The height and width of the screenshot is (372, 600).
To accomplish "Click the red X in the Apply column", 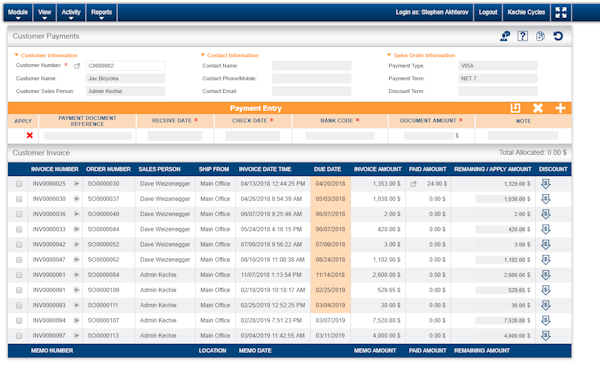I will coord(29,135).
